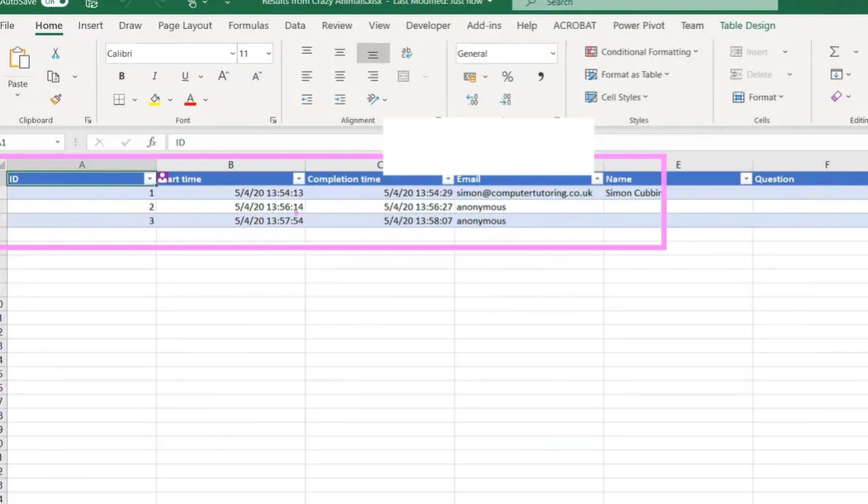Switch to the Table Design tab
The width and height of the screenshot is (868, 504).
747,26
